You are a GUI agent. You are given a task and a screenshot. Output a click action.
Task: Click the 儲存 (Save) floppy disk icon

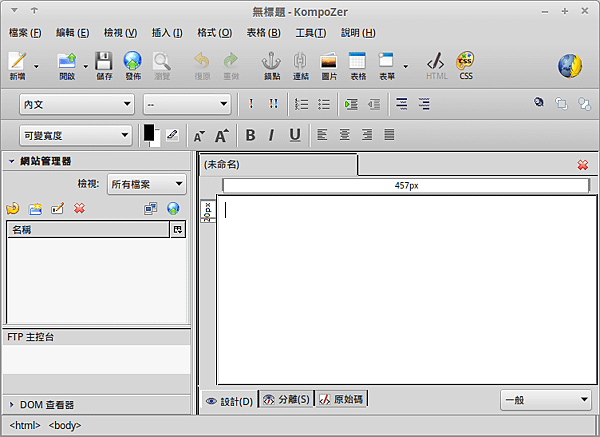104,61
